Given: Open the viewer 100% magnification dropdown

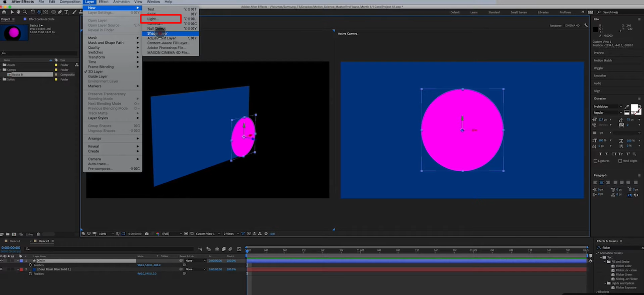Looking at the screenshot, I should (x=106, y=234).
